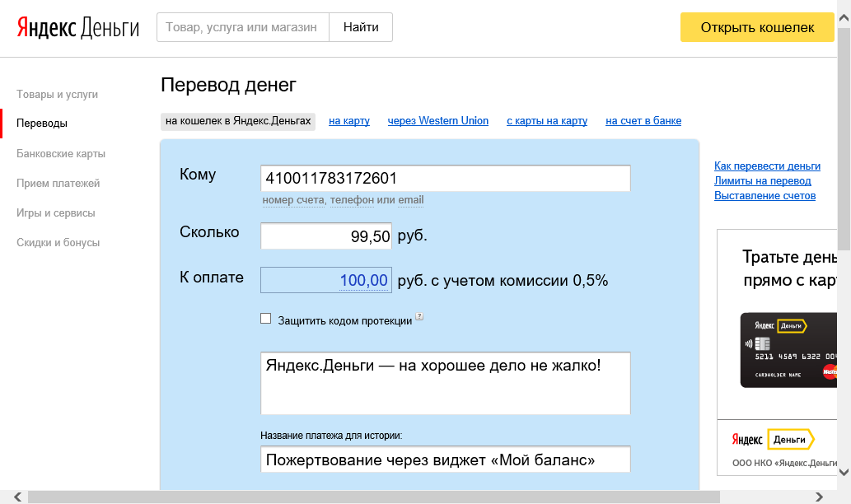Open the Как перевести деньги link
Screen dimensions: 851x504
click(x=768, y=166)
